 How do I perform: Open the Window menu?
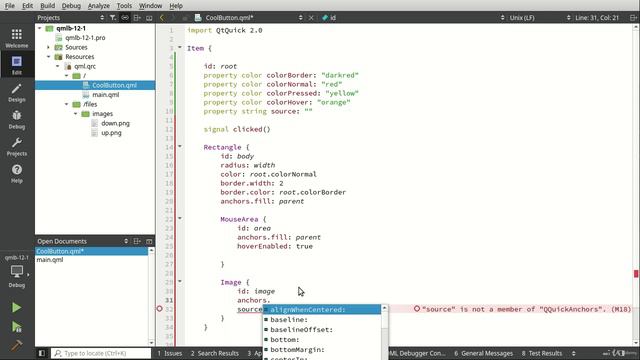(150, 6)
